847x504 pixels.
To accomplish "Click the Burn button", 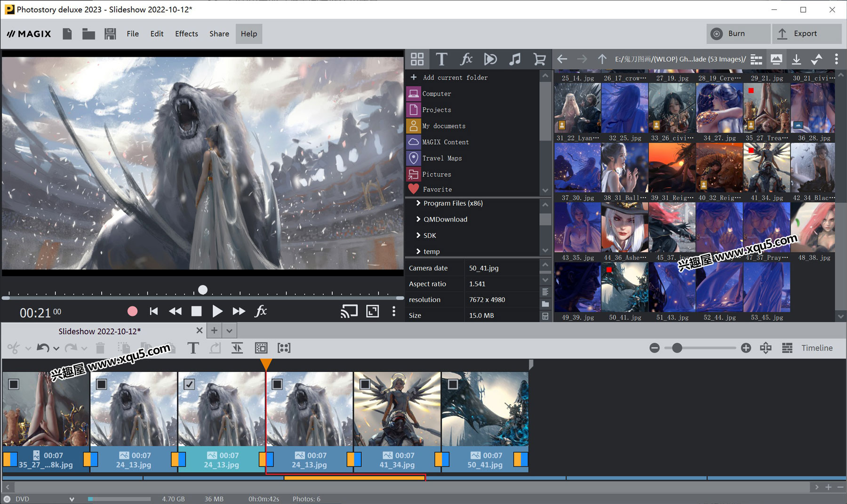I will (738, 33).
